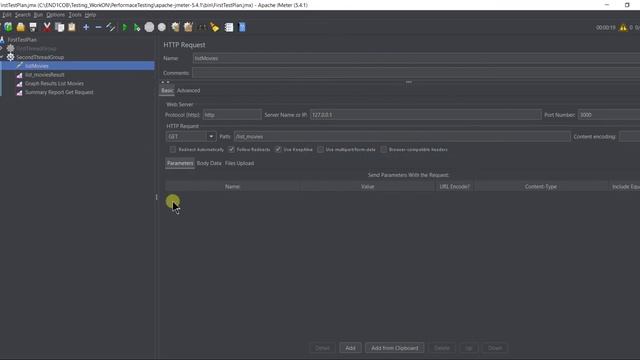
Task: Stop the test with the large round icon
Action: point(149,27)
